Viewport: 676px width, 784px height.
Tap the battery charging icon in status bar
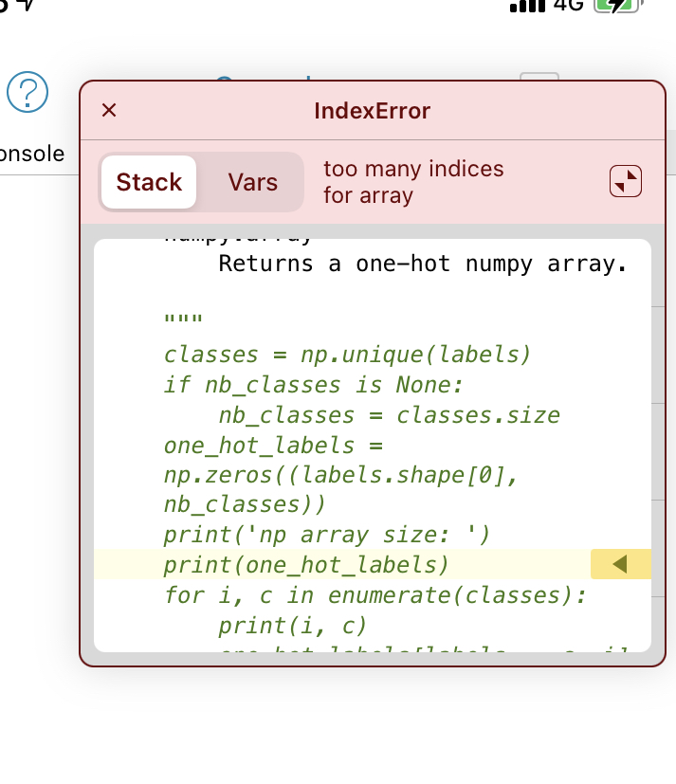618,6
